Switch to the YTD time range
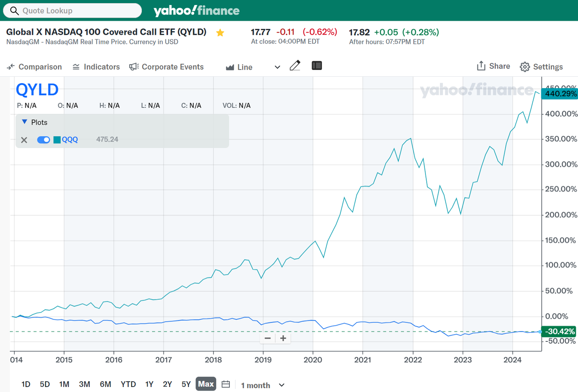The height and width of the screenshot is (392, 578). [x=128, y=384]
